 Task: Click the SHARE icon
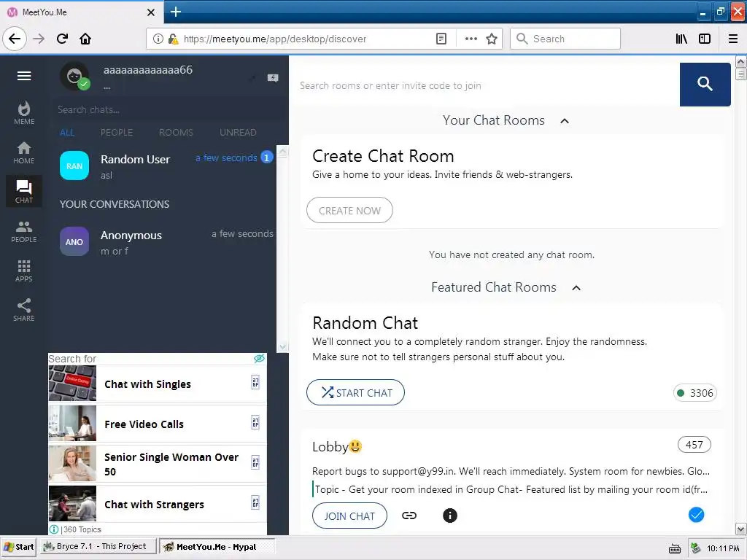point(24,310)
